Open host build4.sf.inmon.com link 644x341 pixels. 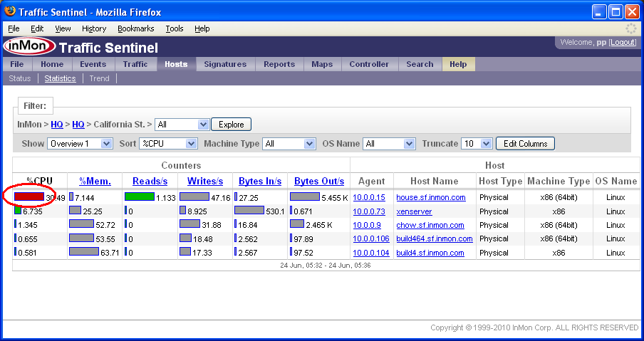pyautogui.click(x=430, y=253)
